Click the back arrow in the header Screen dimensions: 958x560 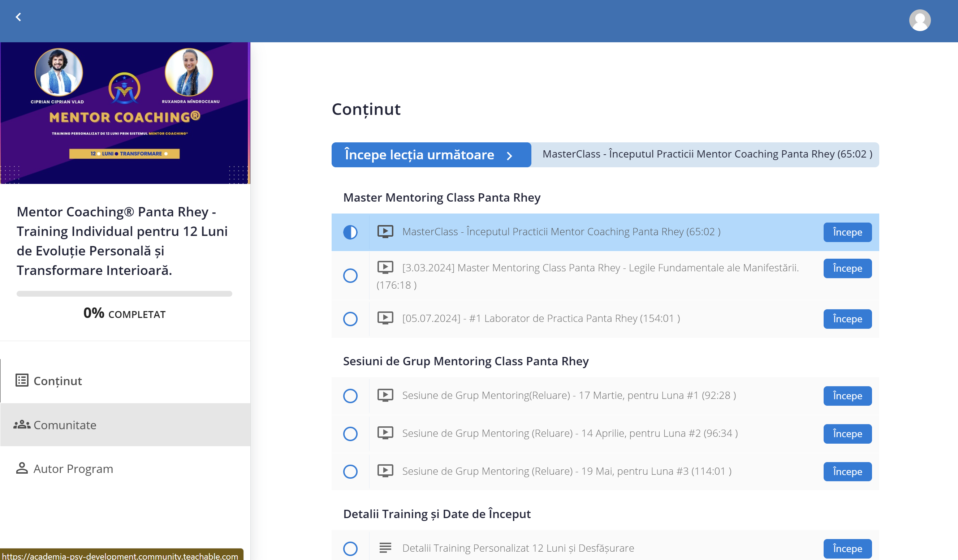point(18,17)
